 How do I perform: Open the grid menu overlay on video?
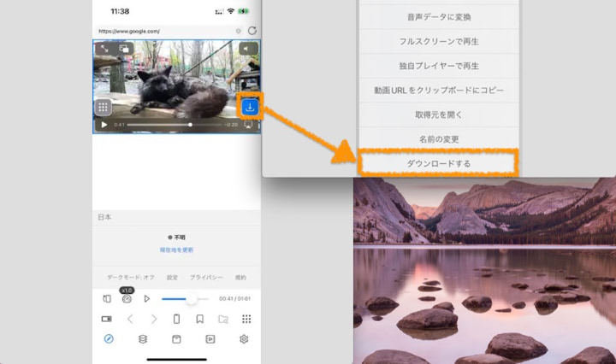pyautogui.click(x=104, y=107)
